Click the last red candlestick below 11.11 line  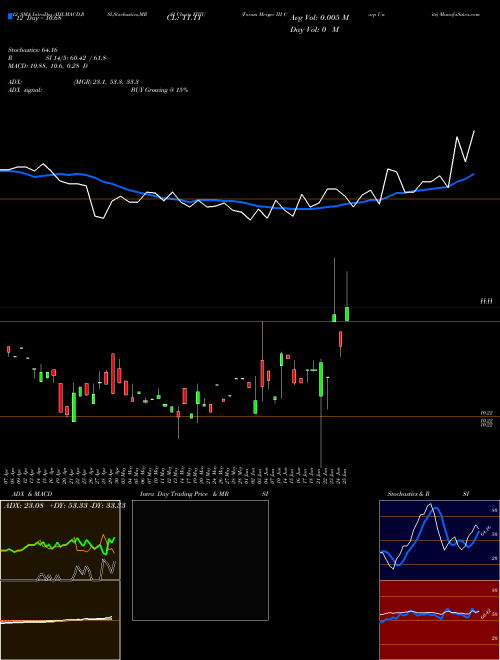click(340, 339)
